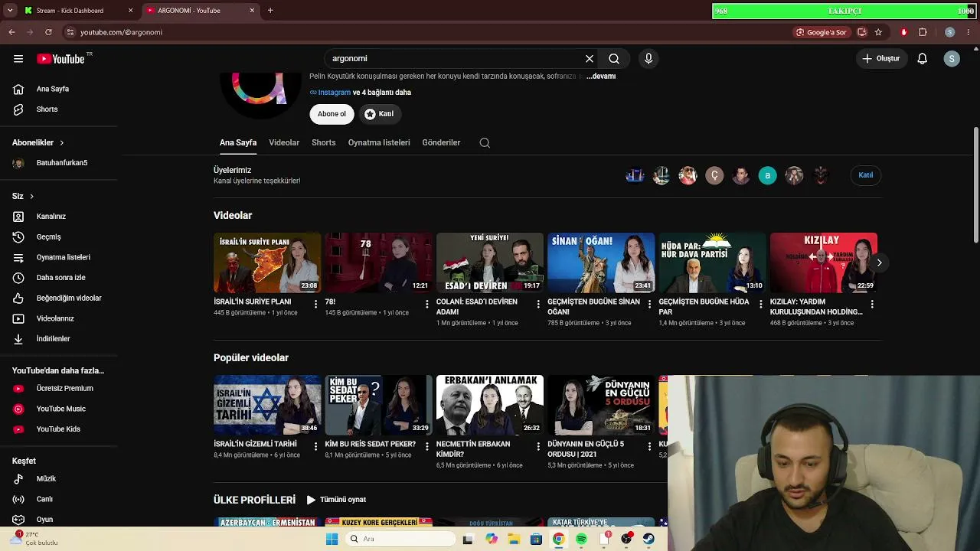The image size is (980, 551).
Task: Open YouTube Music from sidebar
Action: point(59,409)
